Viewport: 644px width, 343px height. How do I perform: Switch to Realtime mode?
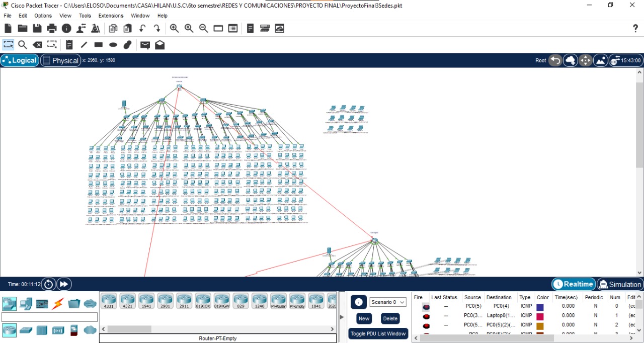point(574,284)
